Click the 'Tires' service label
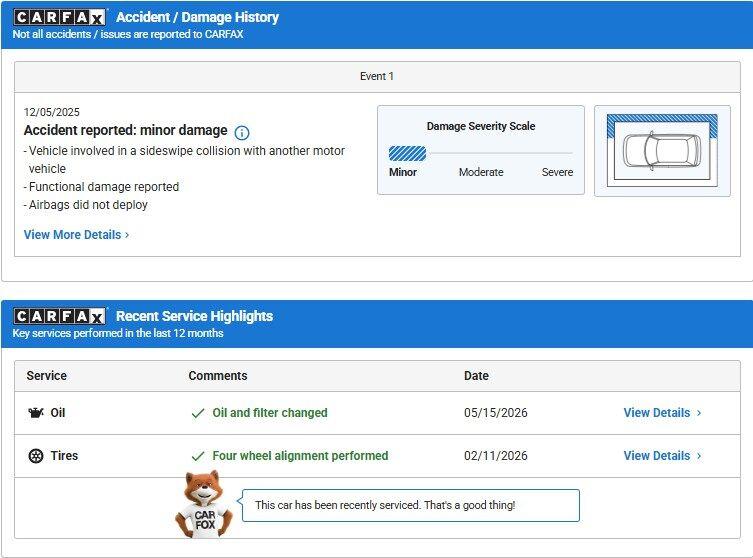The height and width of the screenshot is (558, 753). [64, 456]
